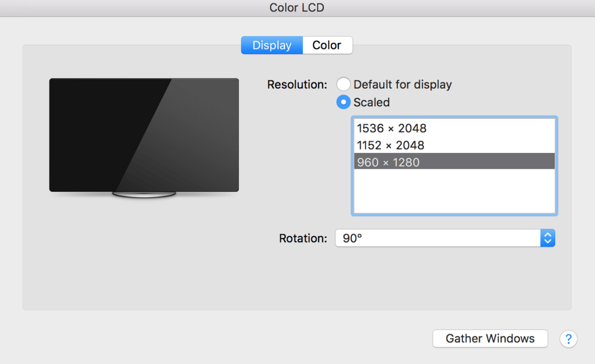The width and height of the screenshot is (595, 364).
Task: Select the highlighted 960 × 1280 resolution
Action: coord(388,162)
